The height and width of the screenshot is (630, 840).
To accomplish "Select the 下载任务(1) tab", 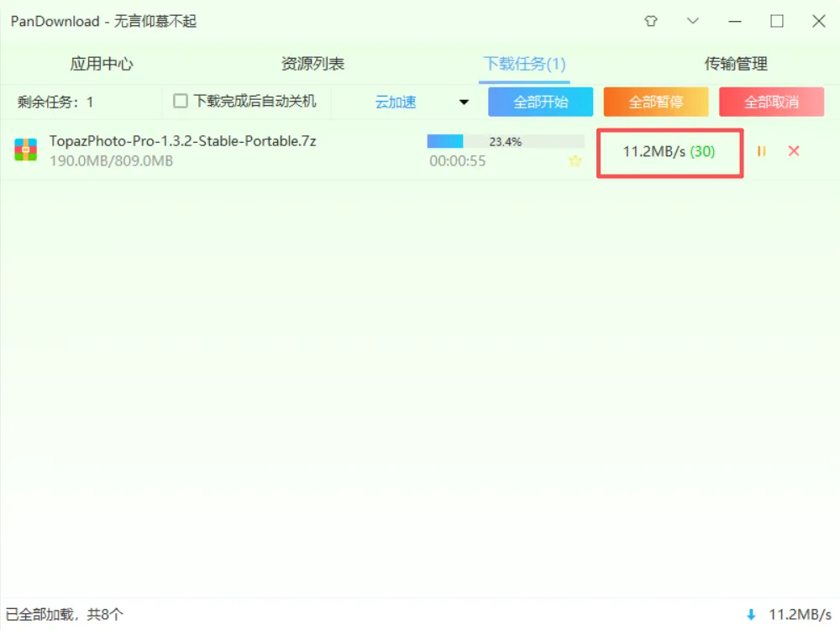I will [x=524, y=64].
